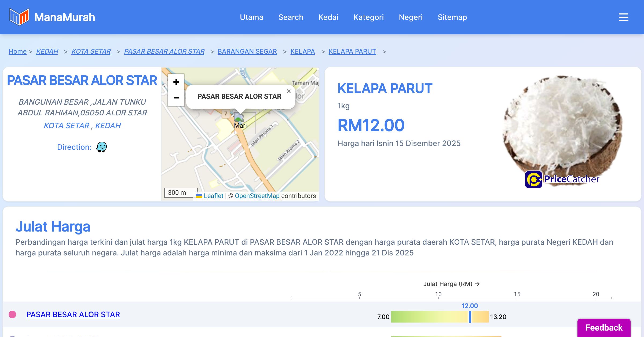Zoom in on the map
This screenshot has width=644, height=337.
point(176,82)
